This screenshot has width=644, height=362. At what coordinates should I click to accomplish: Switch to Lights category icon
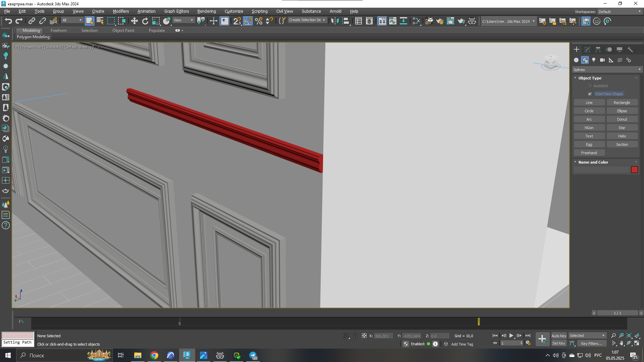click(594, 60)
